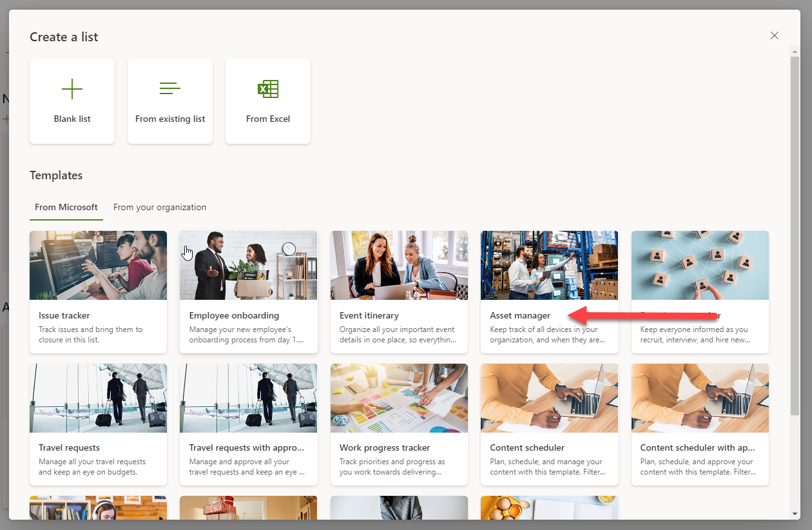Open the Event itinerary template
This screenshot has height=530, width=812.
398,291
